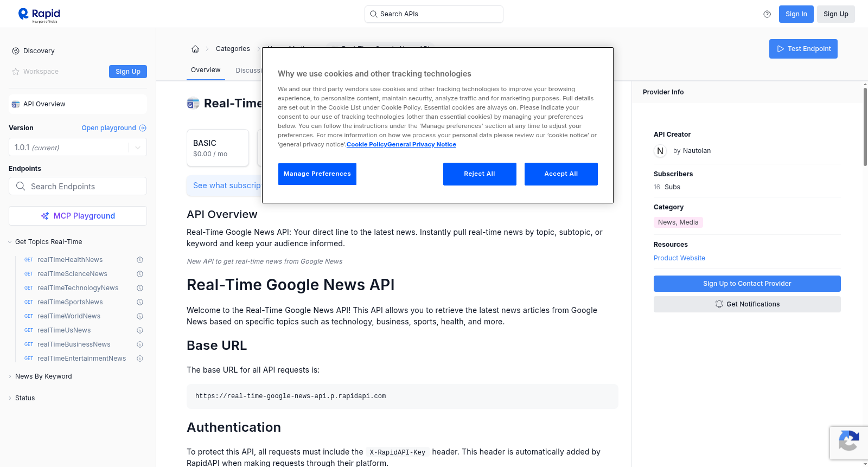868x467 pixels.
Task: Expand the Status endpoint group
Action: 22,398
